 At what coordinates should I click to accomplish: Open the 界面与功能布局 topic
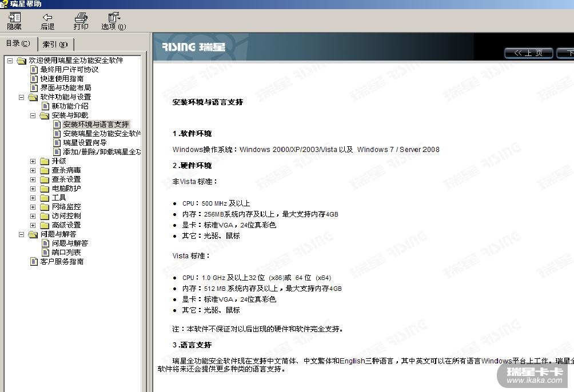[x=66, y=88]
